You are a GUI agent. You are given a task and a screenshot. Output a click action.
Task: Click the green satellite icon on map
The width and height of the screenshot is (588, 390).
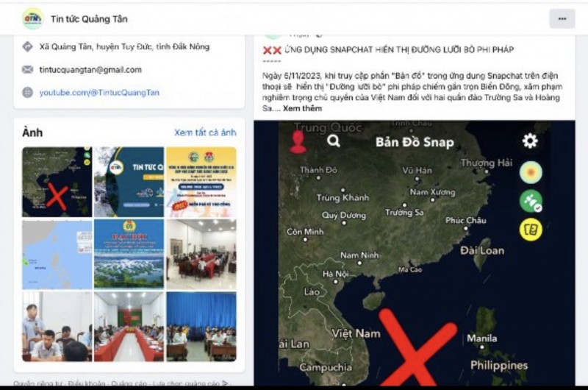[x=531, y=201]
